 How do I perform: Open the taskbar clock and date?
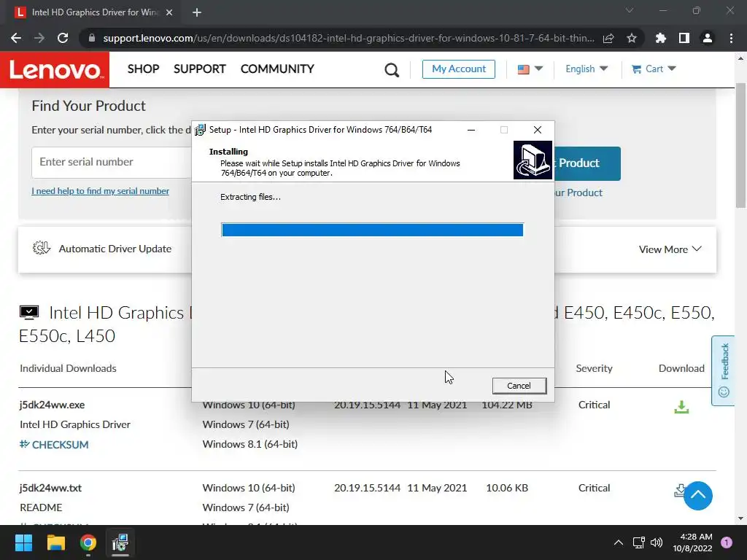(x=693, y=542)
